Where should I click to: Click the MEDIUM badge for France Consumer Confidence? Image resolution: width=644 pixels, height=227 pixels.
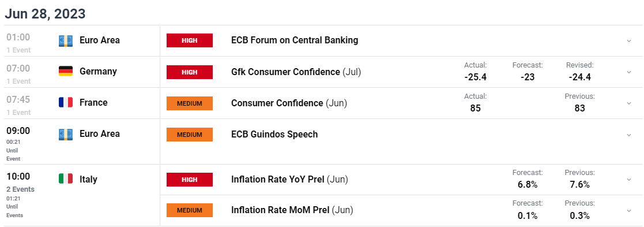pyautogui.click(x=189, y=103)
